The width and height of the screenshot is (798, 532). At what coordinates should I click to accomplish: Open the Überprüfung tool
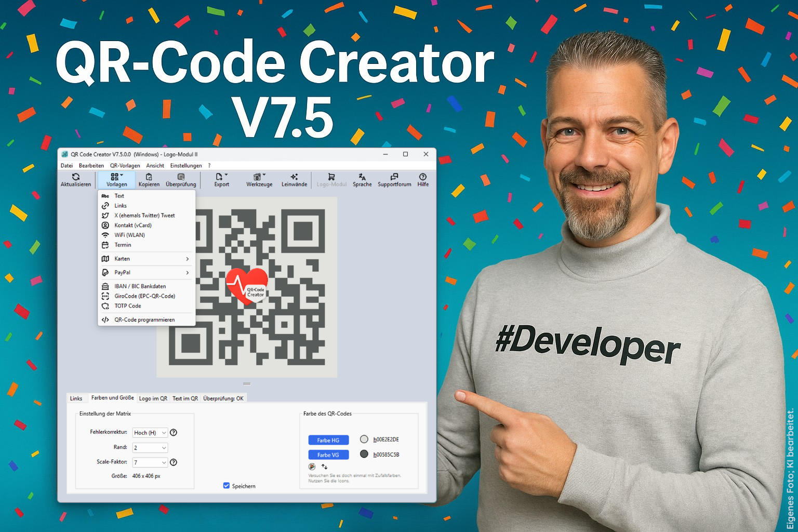181,177
